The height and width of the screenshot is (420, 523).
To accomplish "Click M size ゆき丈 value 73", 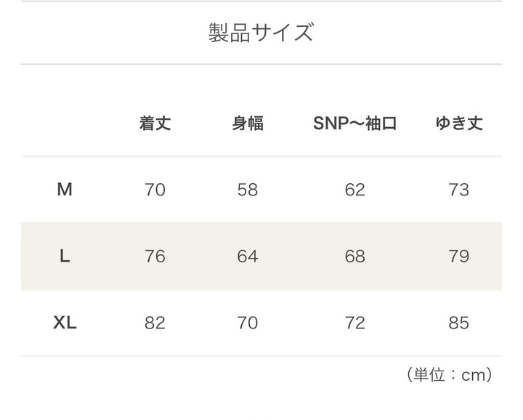I will (459, 190).
